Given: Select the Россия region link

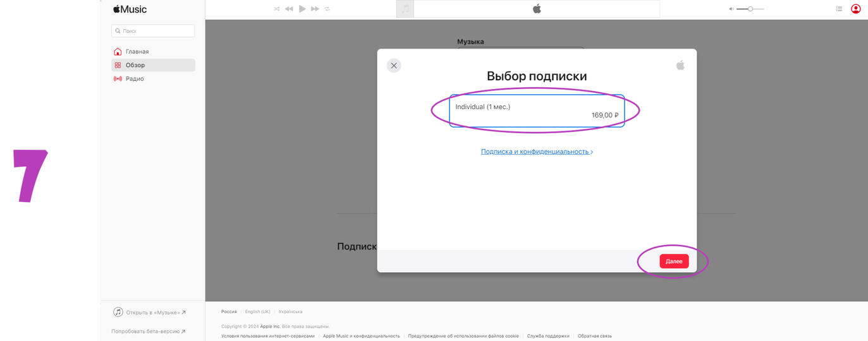Looking at the screenshot, I should click(229, 311).
